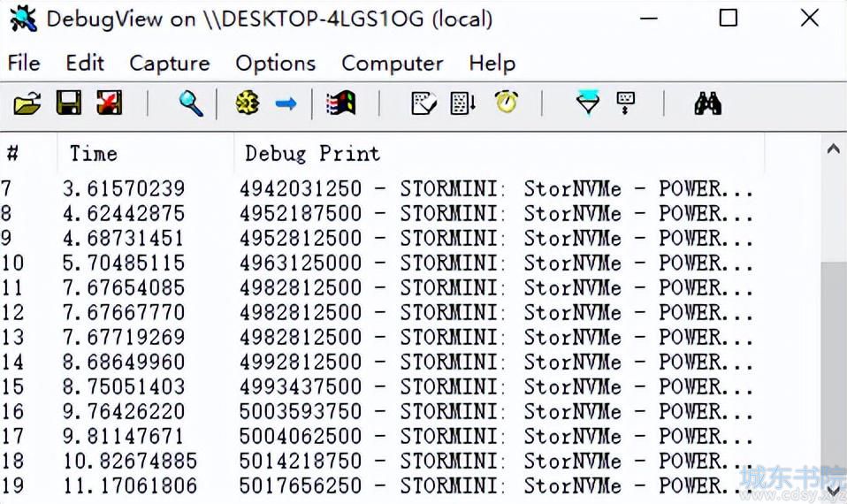Select row 14 with time 8.68649960
847x504 pixels.
(377, 363)
